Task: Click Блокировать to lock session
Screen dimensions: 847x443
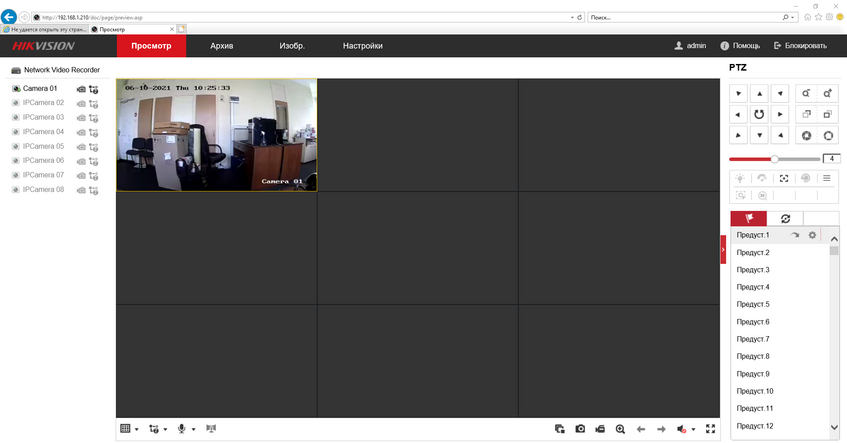Action: pos(800,46)
